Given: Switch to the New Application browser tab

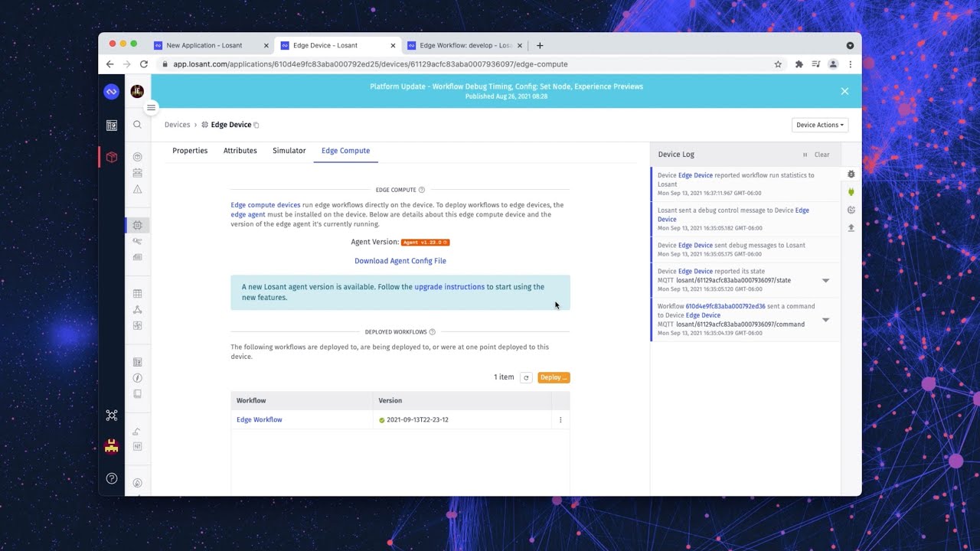Looking at the screenshot, I should click(211, 45).
